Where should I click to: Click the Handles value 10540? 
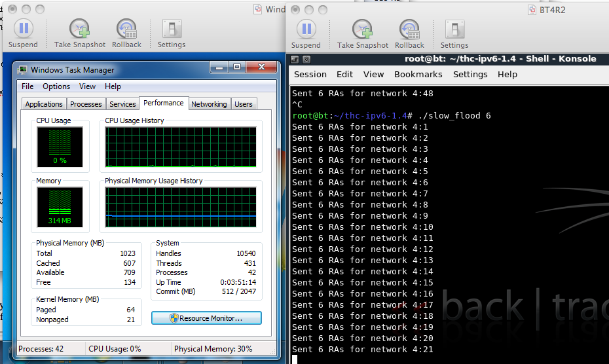click(246, 253)
